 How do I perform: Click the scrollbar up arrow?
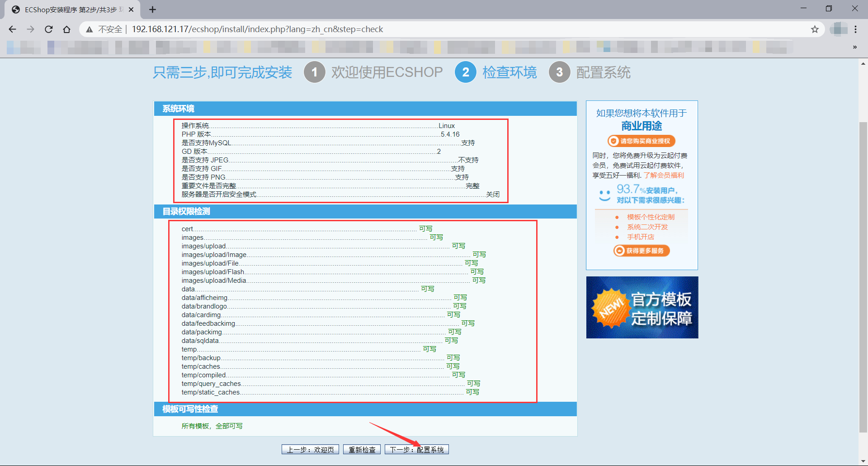pos(863,64)
